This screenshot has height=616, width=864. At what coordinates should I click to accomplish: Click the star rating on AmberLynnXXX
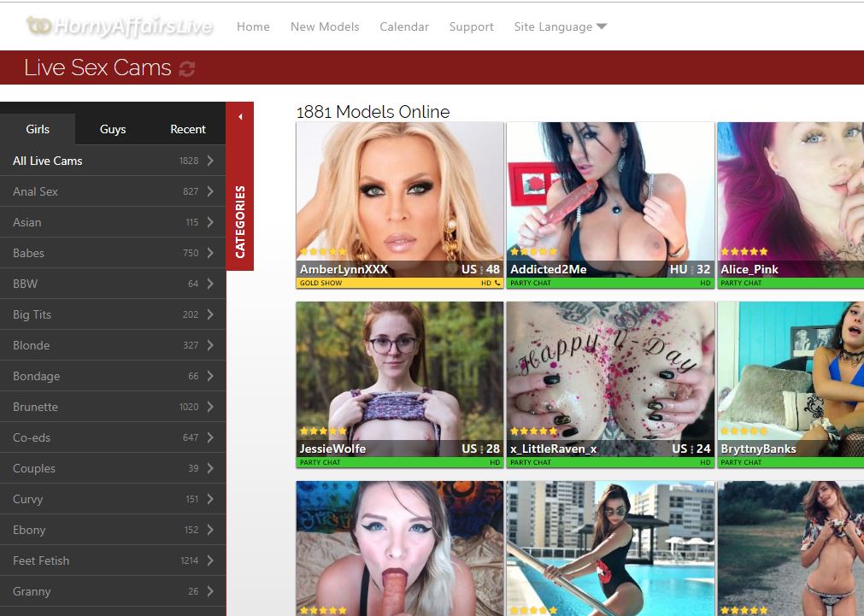point(323,252)
